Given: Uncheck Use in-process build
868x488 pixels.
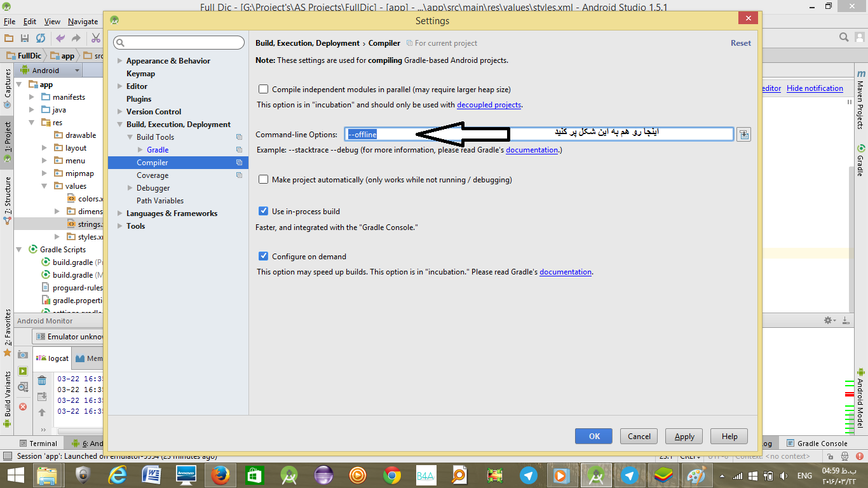Looking at the screenshot, I should tap(263, 212).
